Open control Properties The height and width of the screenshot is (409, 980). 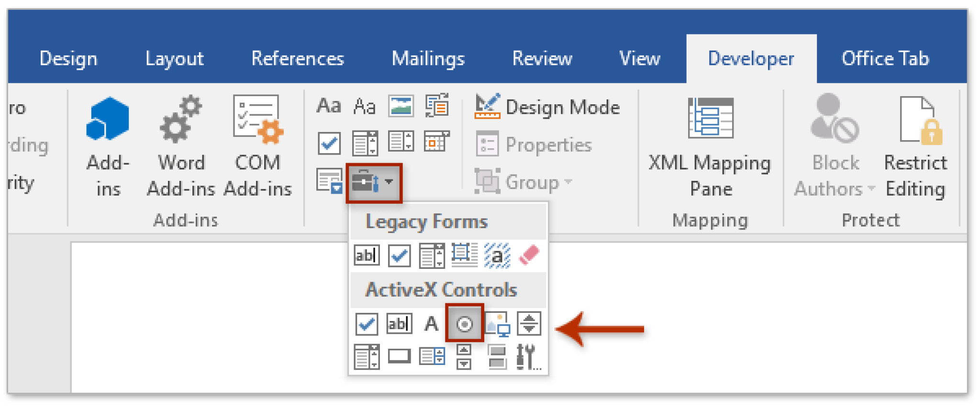point(534,144)
